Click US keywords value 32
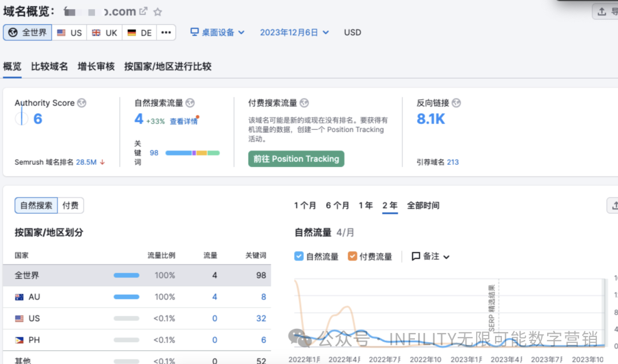The height and width of the screenshot is (364, 618). point(261,318)
